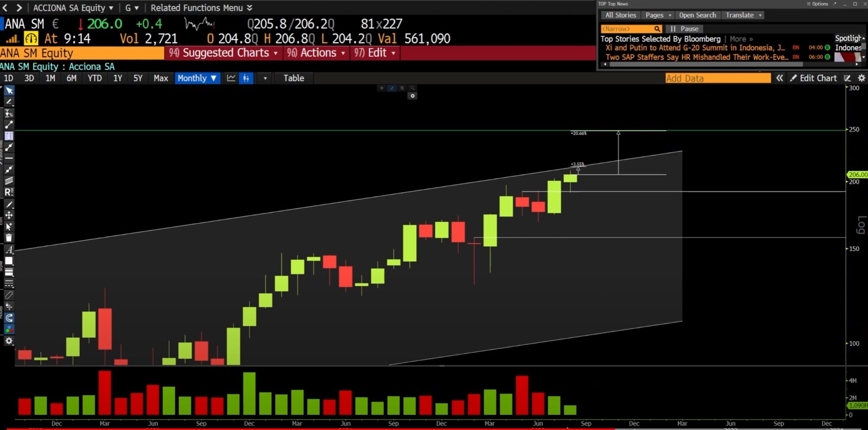Open chart type dropdown arrow
Viewport: 868px width, 430px height.
pos(265,78)
